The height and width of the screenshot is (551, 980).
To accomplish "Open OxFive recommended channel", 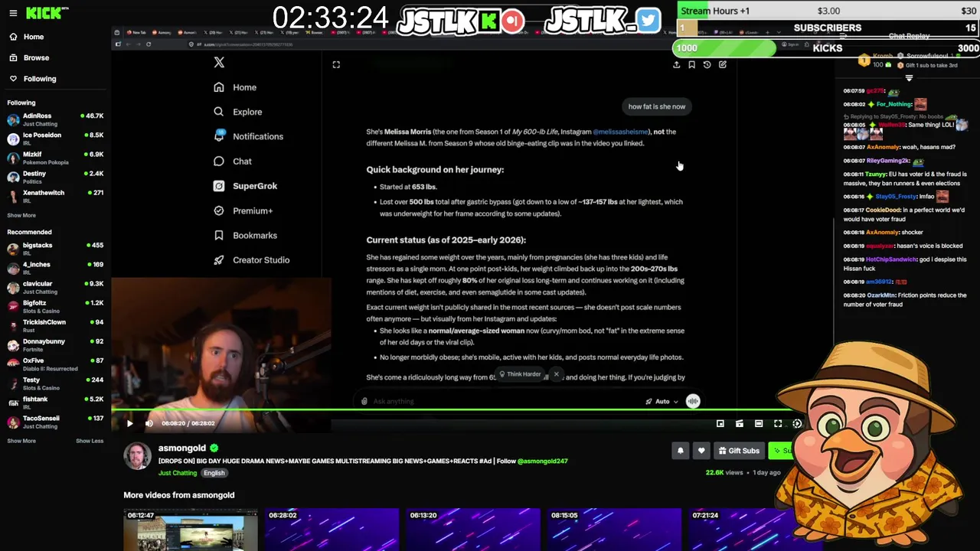I will click(55, 364).
